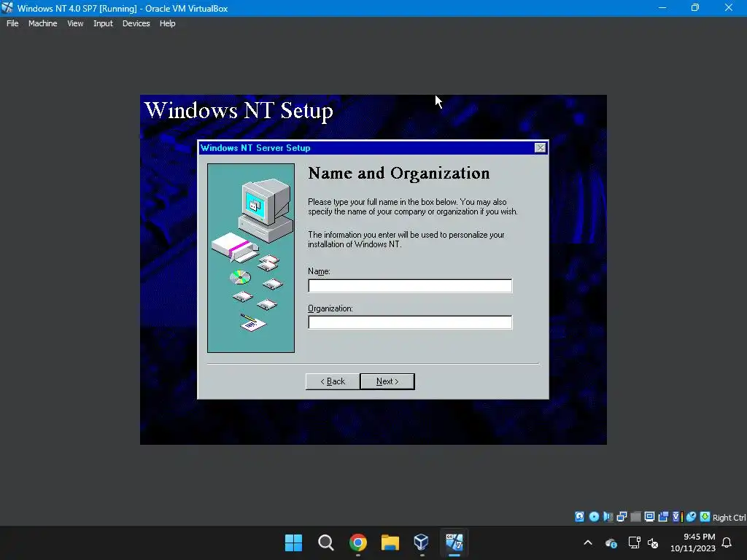Restore down the VirtualBox window
This screenshot has height=560, width=747.
(x=695, y=7)
